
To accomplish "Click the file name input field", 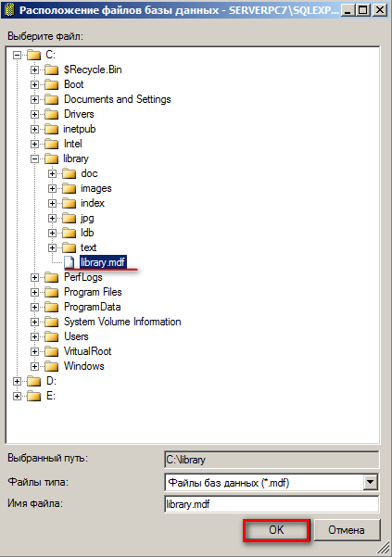I will tap(272, 504).
